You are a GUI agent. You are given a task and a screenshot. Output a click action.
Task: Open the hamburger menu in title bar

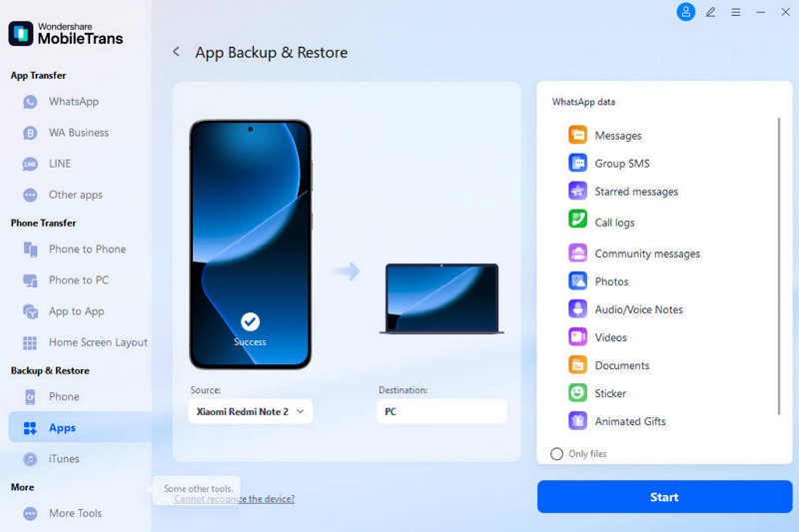click(736, 12)
